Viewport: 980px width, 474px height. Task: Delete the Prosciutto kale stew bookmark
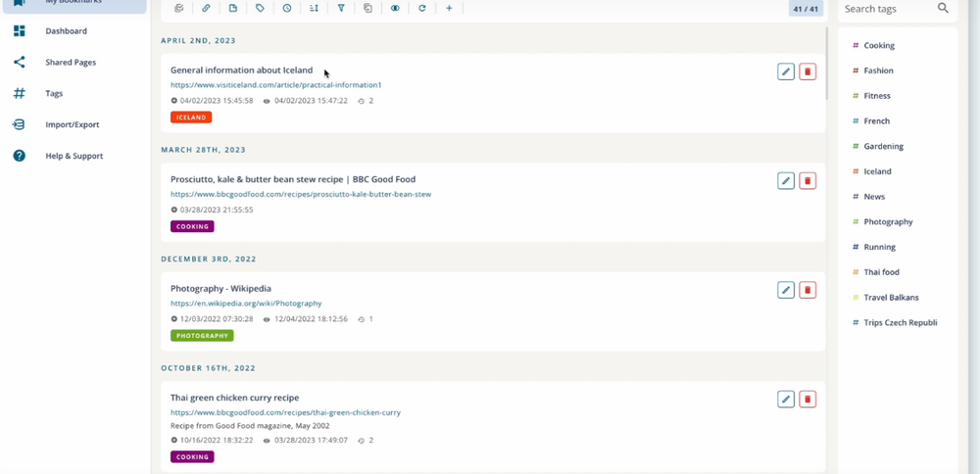808,181
